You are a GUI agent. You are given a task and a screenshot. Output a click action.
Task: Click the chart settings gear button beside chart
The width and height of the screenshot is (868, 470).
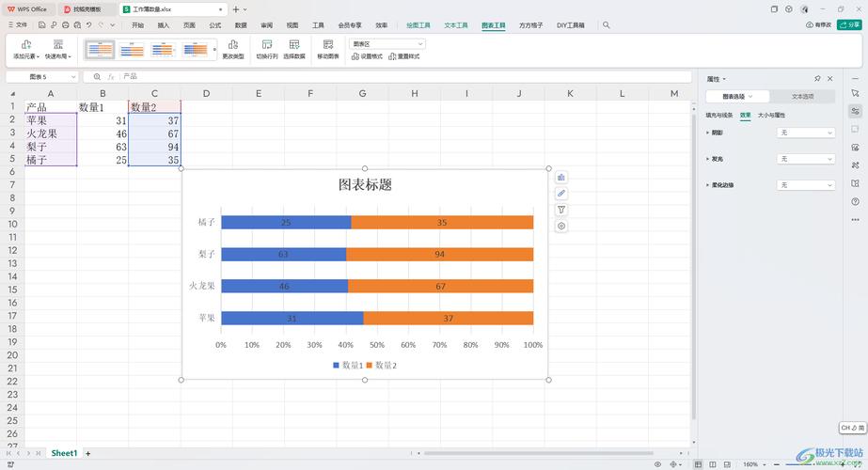(561, 226)
